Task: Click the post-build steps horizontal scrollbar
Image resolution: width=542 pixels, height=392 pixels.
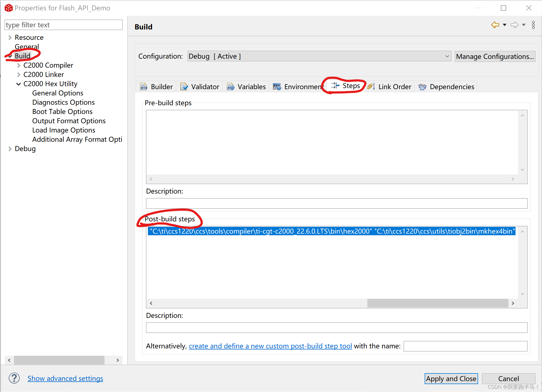Action: 437,303
